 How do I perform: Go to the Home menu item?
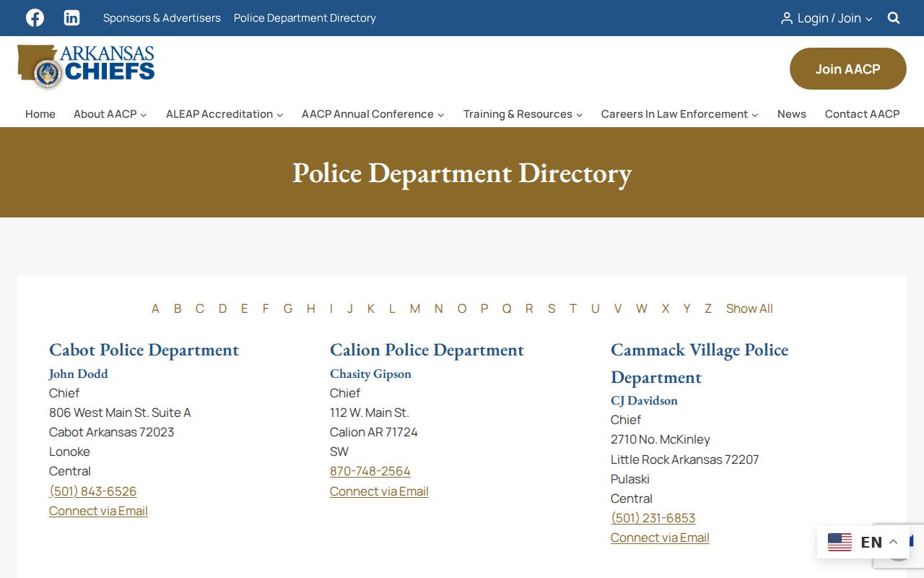tap(40, 114)
